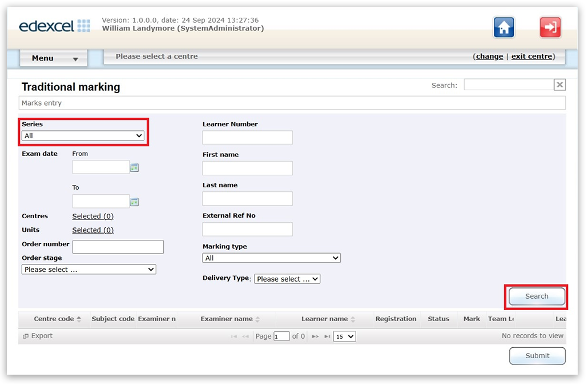The height and width of the screenshot is (385, 588).
Task: Click the Export icon in the pager
Action: pos(26,336)
